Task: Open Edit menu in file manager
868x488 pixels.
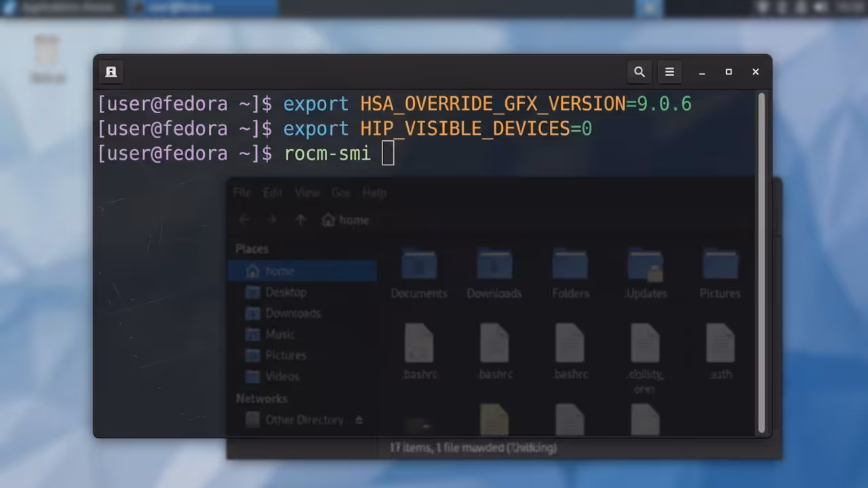Action: [x=273, y=192]
